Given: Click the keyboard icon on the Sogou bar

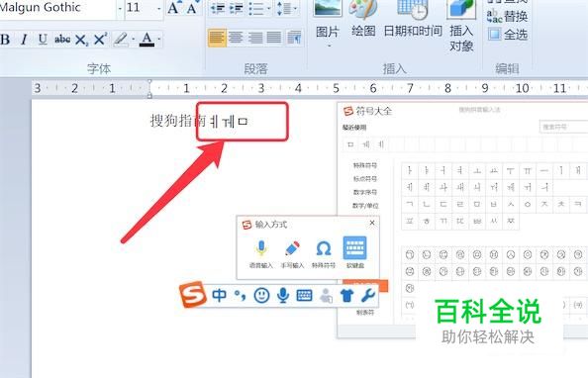Looking at the screenshot, I should click(x=304, y=296).
